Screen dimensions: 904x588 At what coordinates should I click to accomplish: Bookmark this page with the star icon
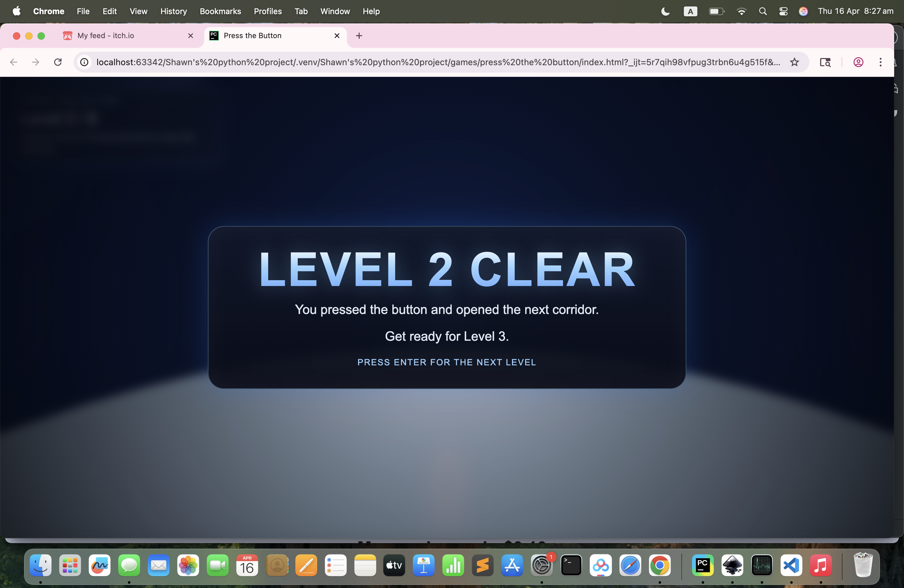tap(794, 62)
